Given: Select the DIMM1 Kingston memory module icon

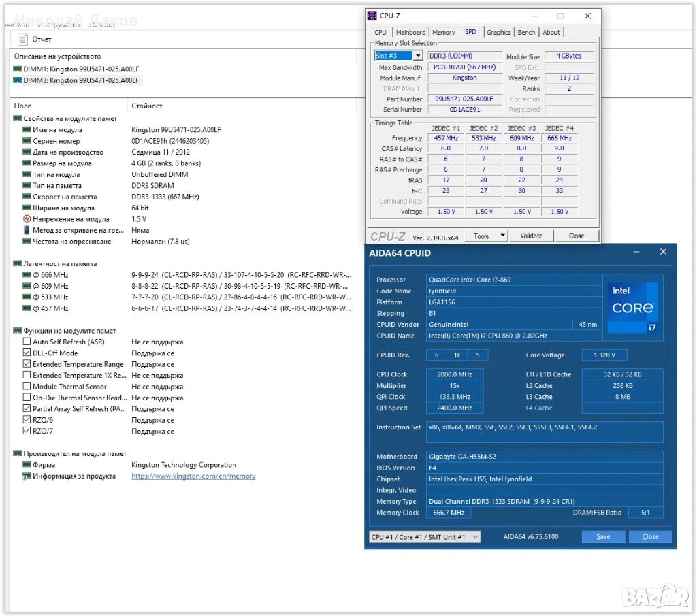Looking at the screenshot, I should (x=18, y=69).
